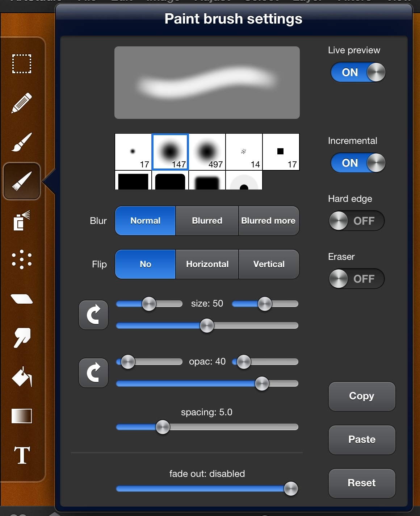The width and height of the screenshot is (420, 516).
Task: Select the Text tool
Action: [22, 455]
